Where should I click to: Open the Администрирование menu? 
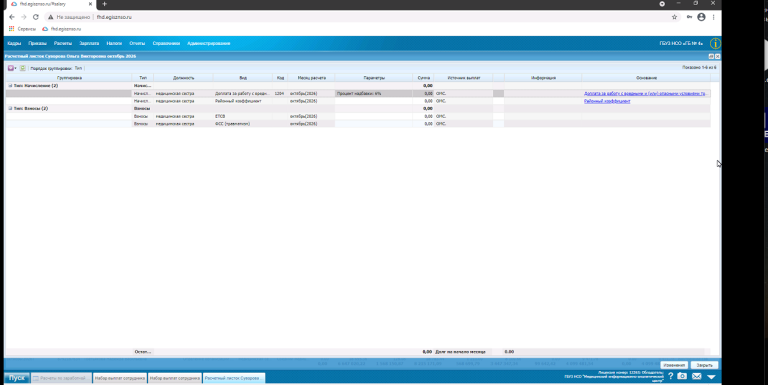click(209, 44)
